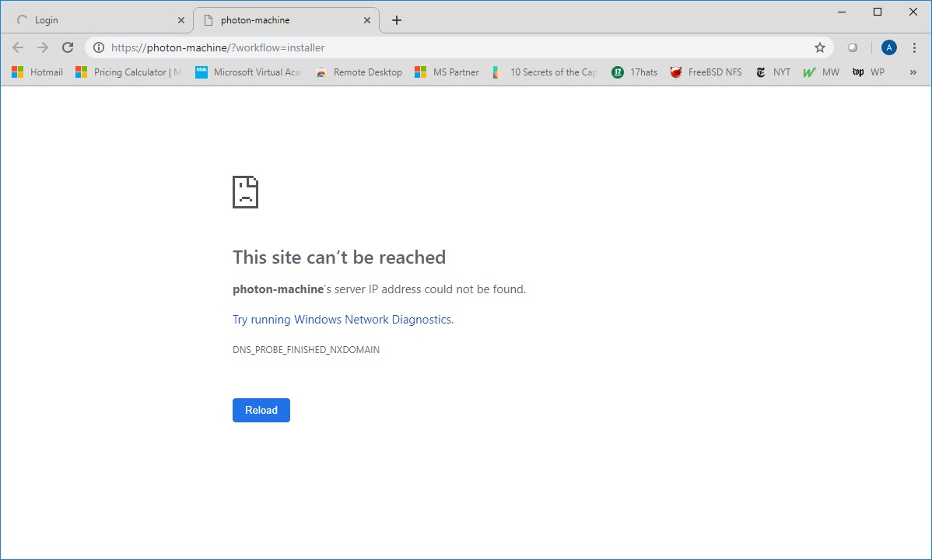Go back with the browser back arrow

pos(18,47)
